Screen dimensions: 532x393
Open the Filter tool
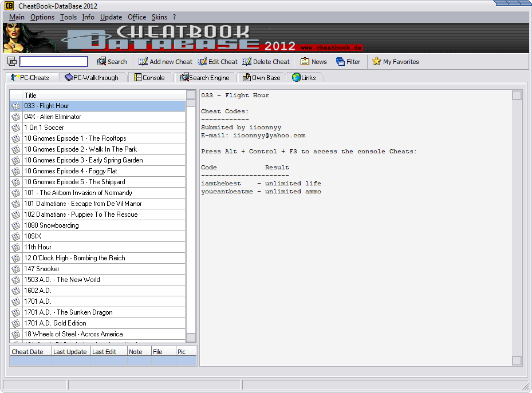click(348, 62)
